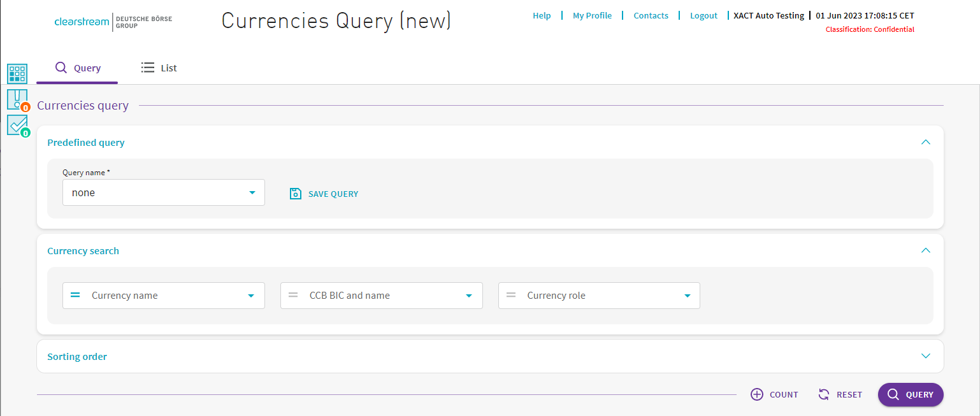The width and height of the screenshot is (980, 416).
Task: Open the tasks checkmark icon with green badge
Action: click(18, 126)
